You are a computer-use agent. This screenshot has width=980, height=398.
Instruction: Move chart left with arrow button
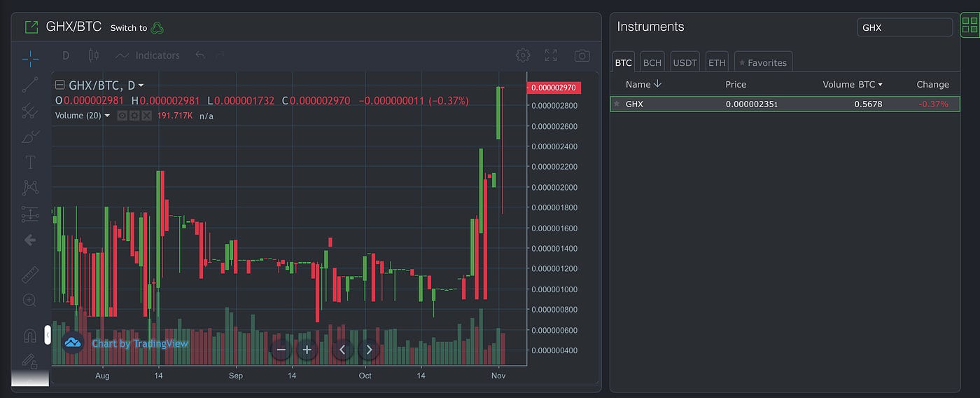point(342,350)
